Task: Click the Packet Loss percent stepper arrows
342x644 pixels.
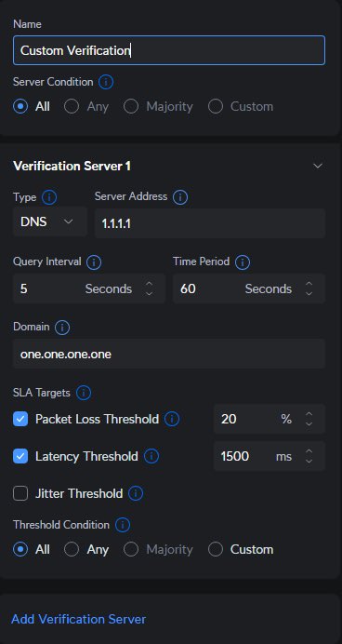Action: point(309,419)
